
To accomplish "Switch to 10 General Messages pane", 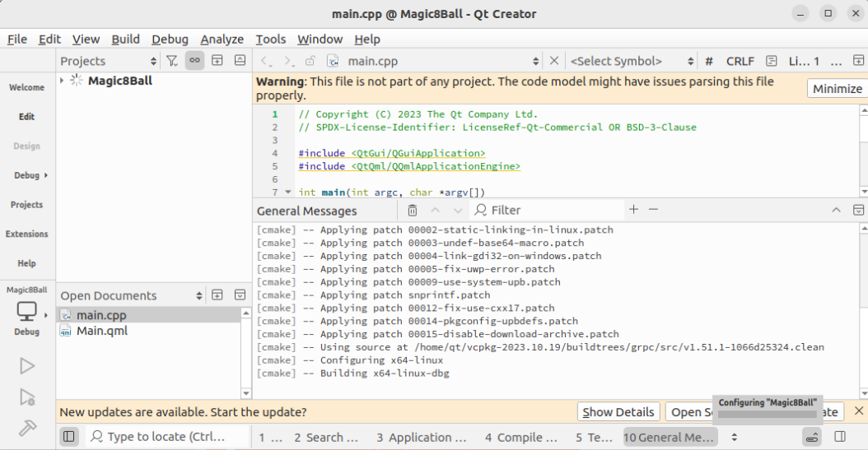I will [x=670, y=438].
